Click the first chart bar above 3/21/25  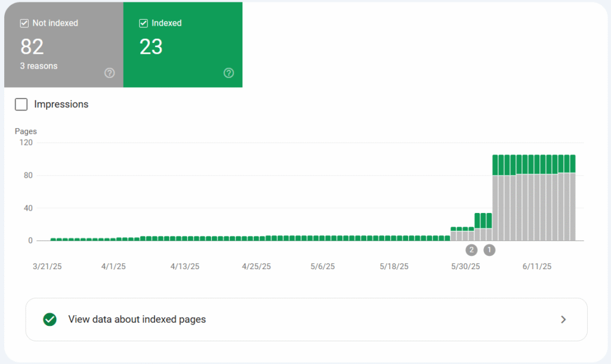tap(53, 239)
